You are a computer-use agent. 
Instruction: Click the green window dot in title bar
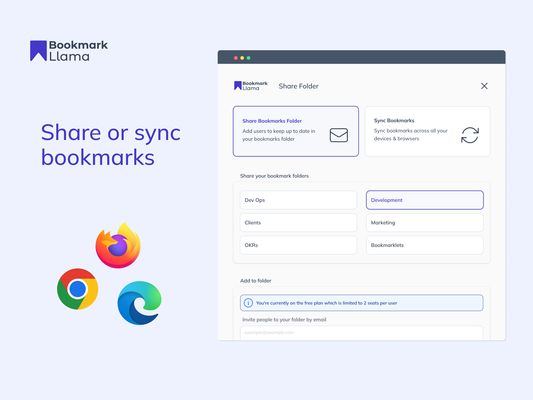click(248, 58)
